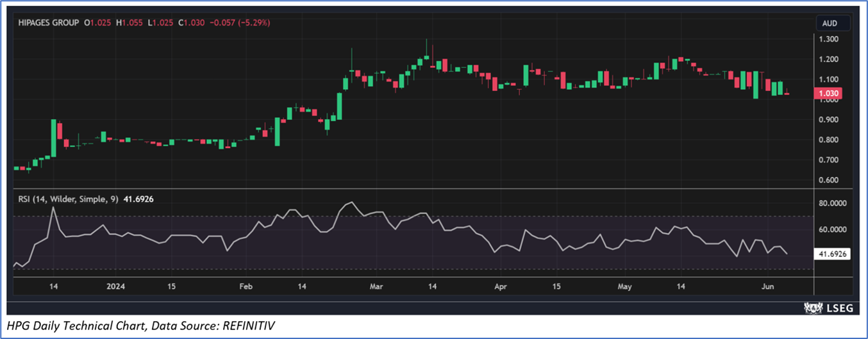Click the Feb marker on the time axis
Image resolution: width=868 pixels, height=339 pixels.
click(246, 286)
